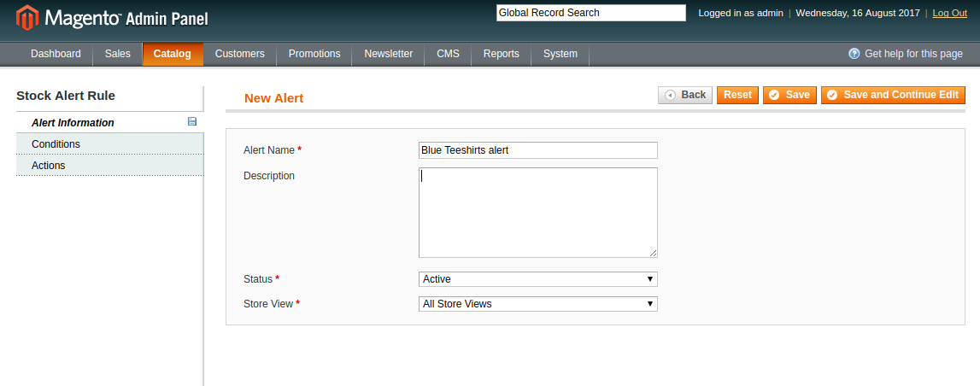Open the Dashboard menu

pyautogui.click(x=56, y=54)
